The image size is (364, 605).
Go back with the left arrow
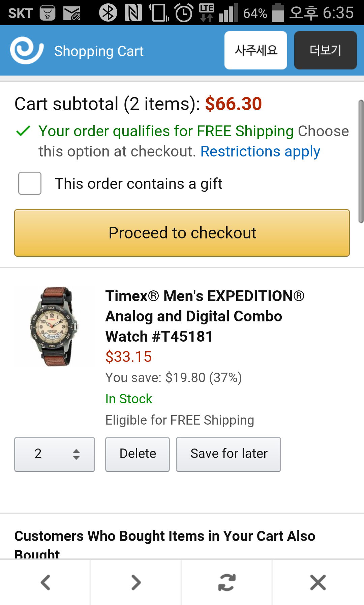[45, 582]
